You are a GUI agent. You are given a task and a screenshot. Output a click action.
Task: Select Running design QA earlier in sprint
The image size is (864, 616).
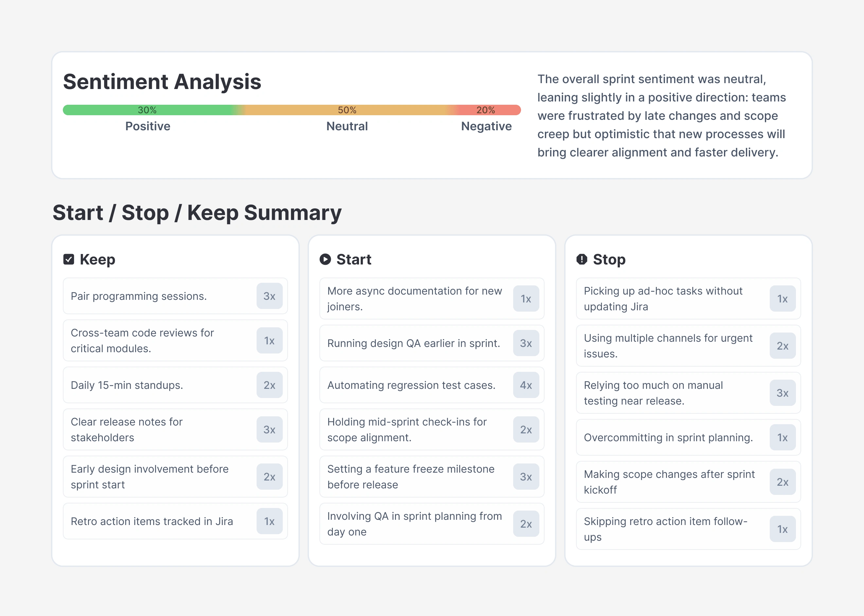click(432, 343)
